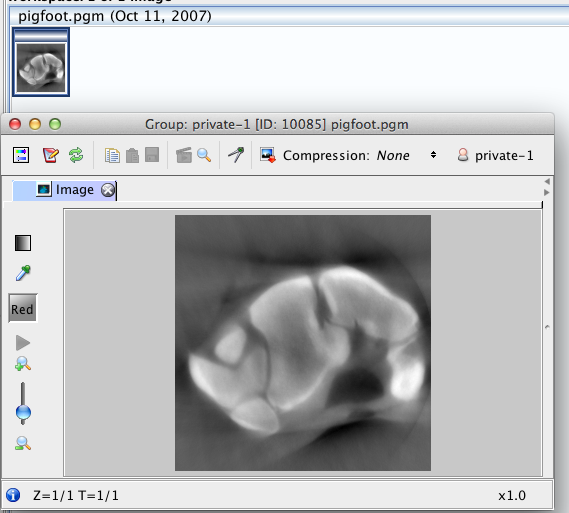Close the viewer window with red button
Image resolution: width=569 pixels, height=513 pixels.
pyautogui.click(x=15, y=124)
